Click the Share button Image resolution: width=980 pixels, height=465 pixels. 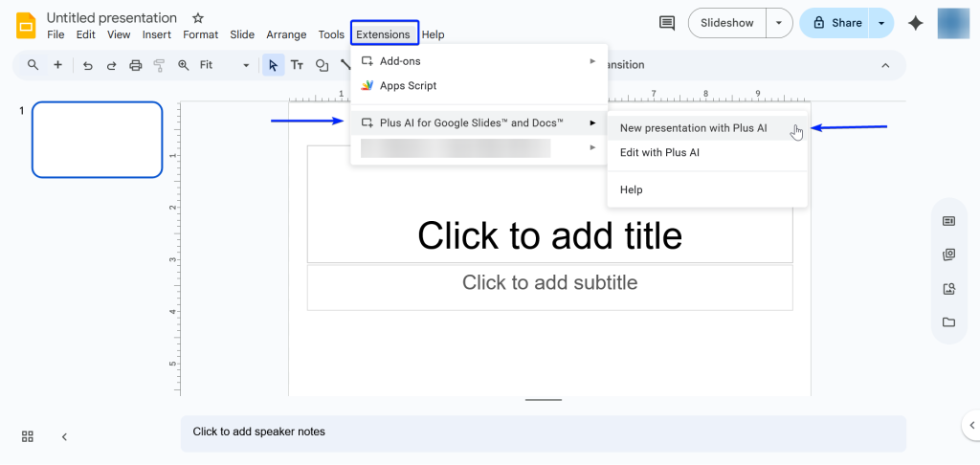[835, 23]
